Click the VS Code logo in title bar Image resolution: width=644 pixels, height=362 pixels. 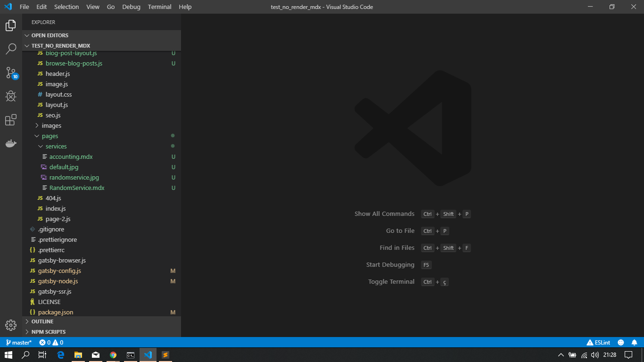pos(8,7)
